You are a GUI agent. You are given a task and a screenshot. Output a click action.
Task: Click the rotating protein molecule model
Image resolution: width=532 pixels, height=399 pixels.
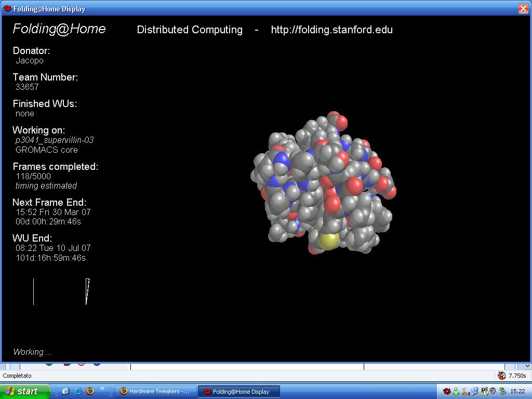click(323, 182)
